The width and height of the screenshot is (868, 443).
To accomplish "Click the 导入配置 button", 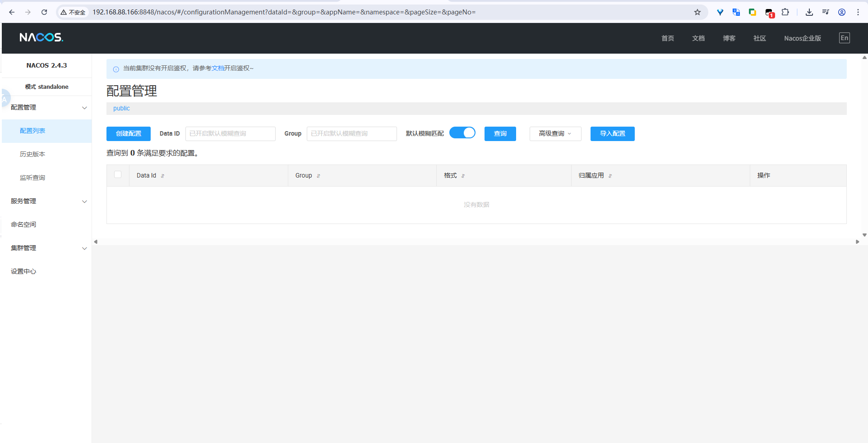I will [613, 134].
